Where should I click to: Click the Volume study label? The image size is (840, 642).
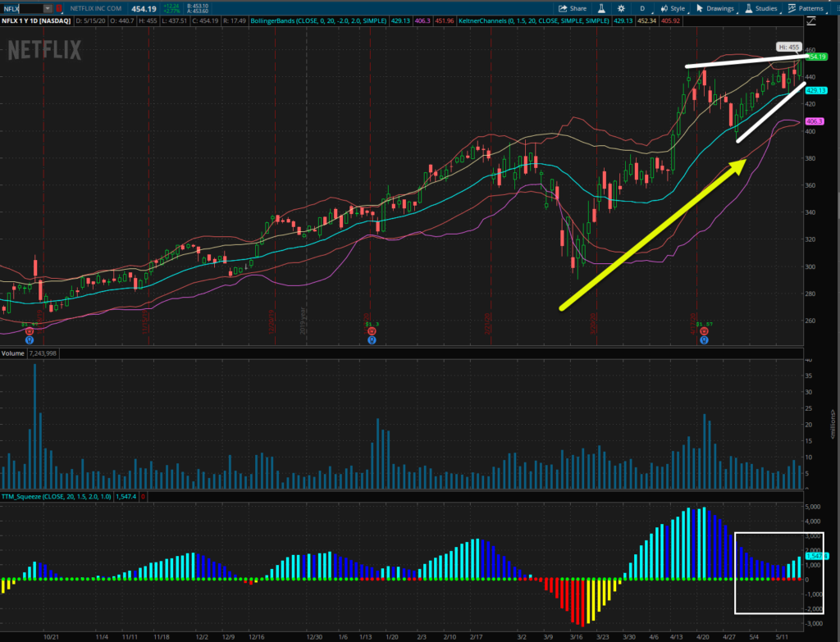tap(13, 353)
